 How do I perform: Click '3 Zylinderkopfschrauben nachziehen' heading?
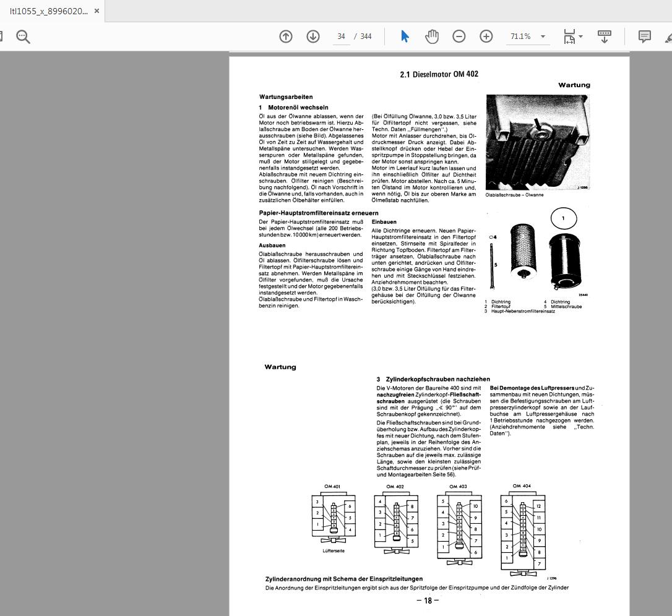pos(433,379)
